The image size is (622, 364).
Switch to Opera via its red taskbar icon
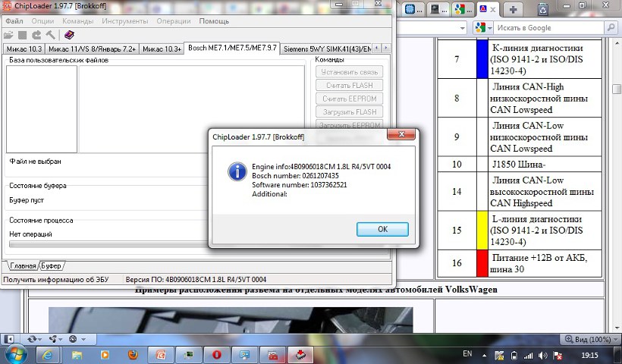point(217,354)
